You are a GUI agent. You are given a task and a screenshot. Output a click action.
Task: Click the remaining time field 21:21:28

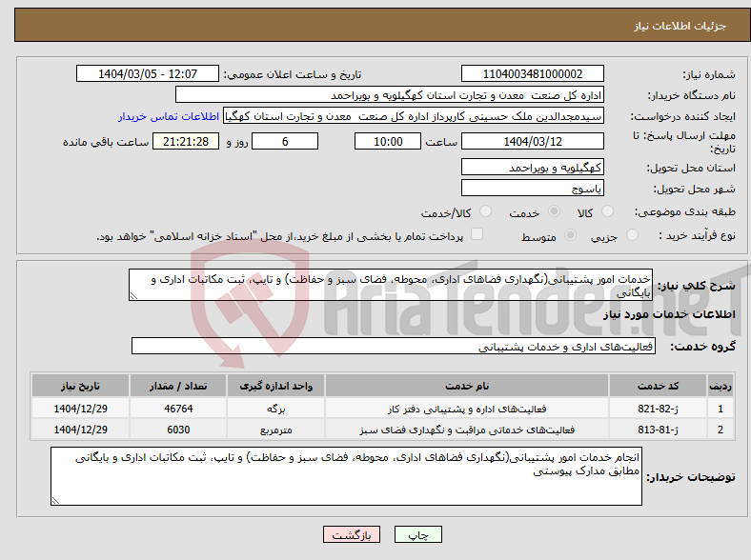point(186,141)
